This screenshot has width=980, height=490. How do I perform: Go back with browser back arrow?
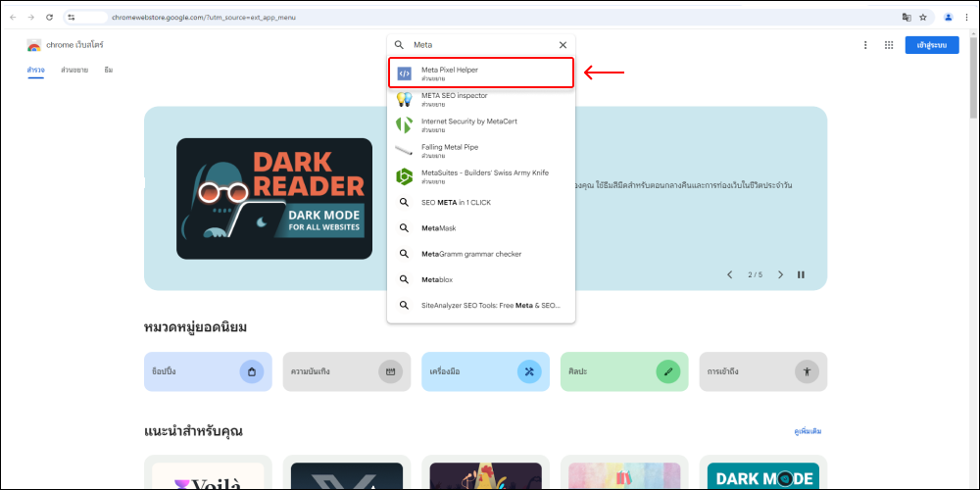[13, 18]
